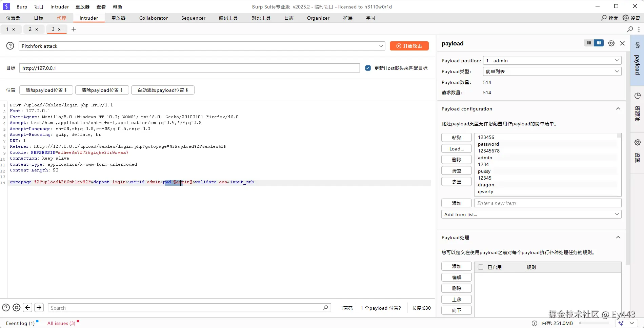Screen dimensions: 644x328
Task: Click 自动添加payload位置 § button
Action: point(163,90)
